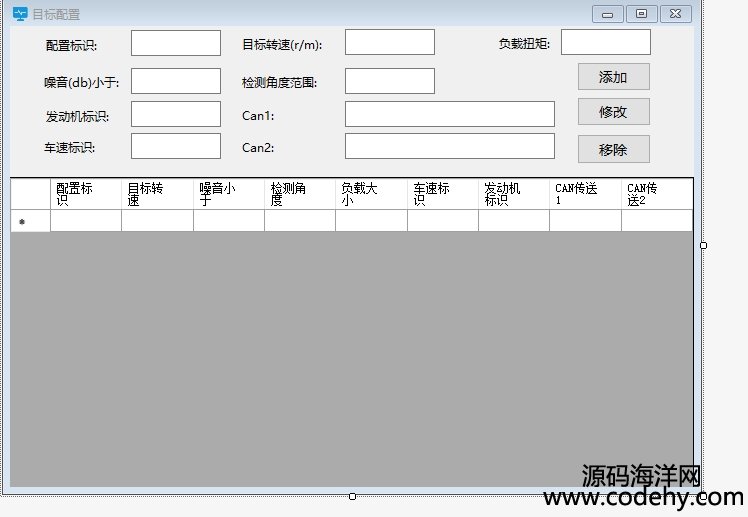Focus the Can1 input field
Image resolution: width=748 pixels, height=517 pixels.
pos(450,114)
